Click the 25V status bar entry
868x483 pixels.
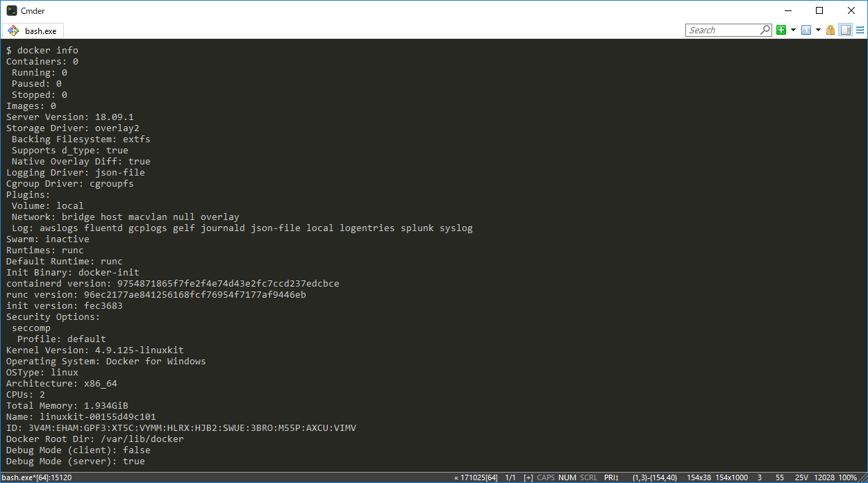pos(801,477)
